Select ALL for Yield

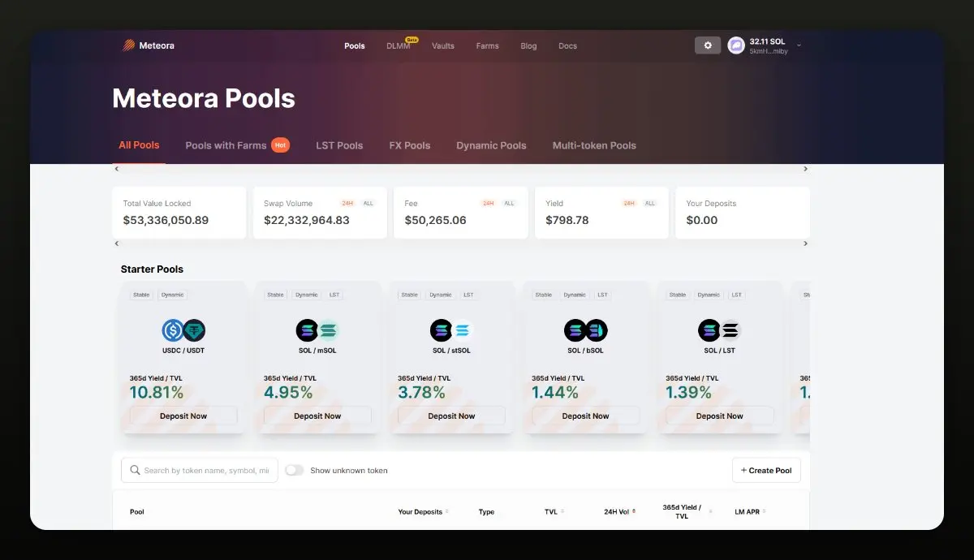click(x=650, y=203)
